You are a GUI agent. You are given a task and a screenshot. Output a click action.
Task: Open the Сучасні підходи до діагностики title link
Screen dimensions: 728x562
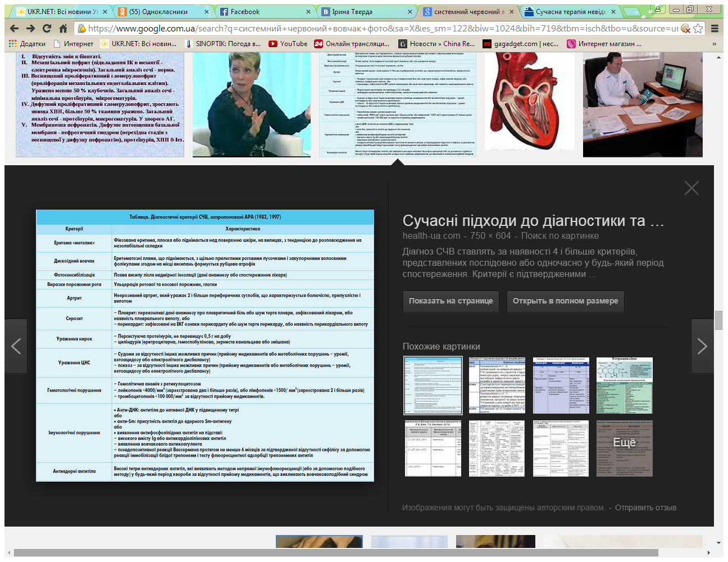coord(534,221)
